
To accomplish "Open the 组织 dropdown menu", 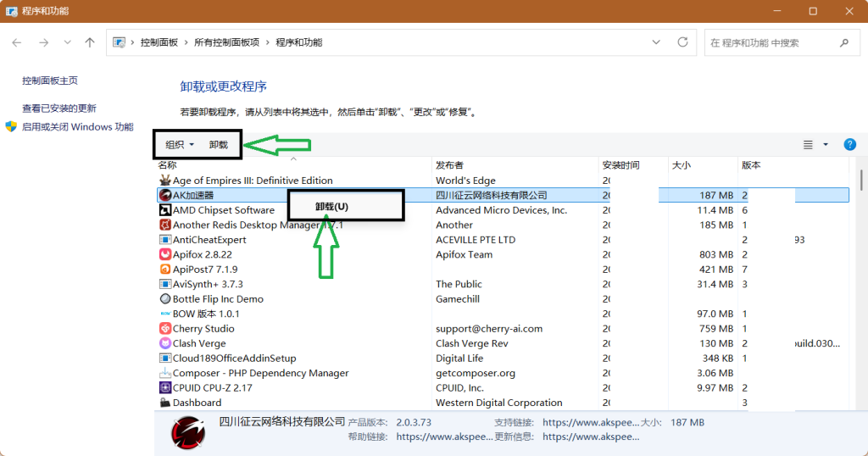I will click(x=180, y=144).
